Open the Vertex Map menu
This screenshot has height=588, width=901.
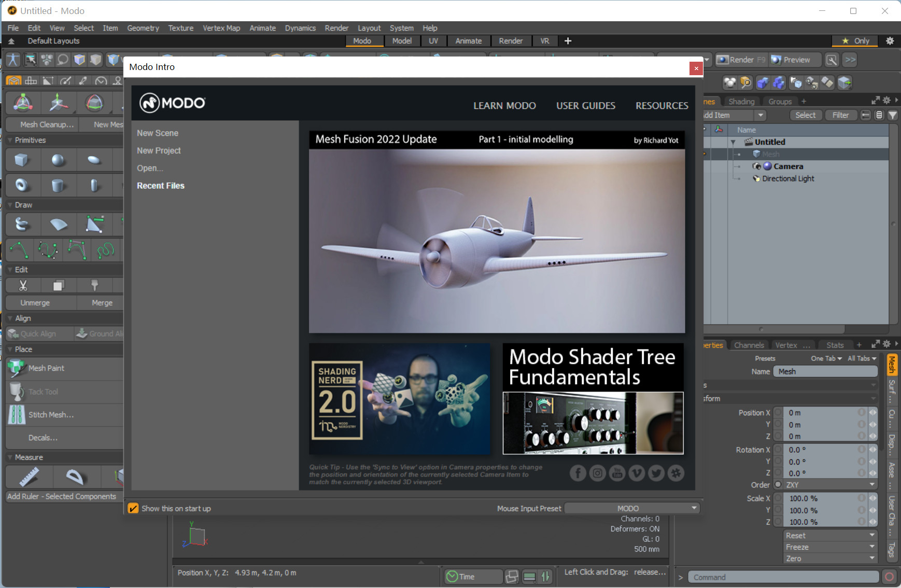pos(221,28)
